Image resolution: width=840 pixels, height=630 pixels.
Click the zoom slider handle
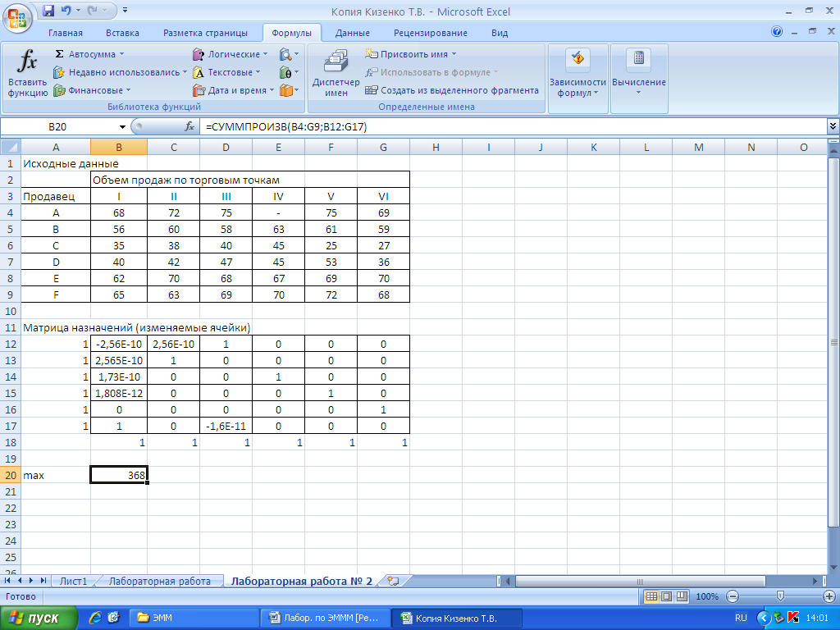coord(780,596)
